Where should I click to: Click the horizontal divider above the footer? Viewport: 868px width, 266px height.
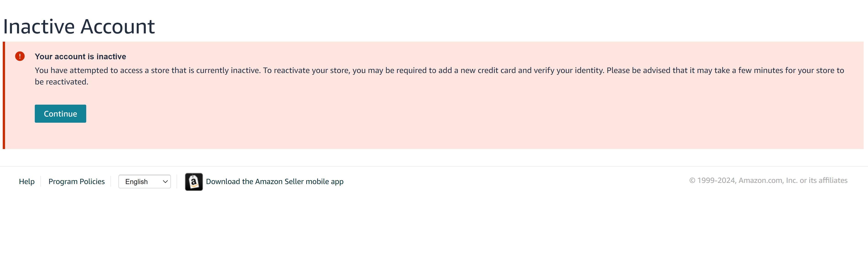point(434,167)
